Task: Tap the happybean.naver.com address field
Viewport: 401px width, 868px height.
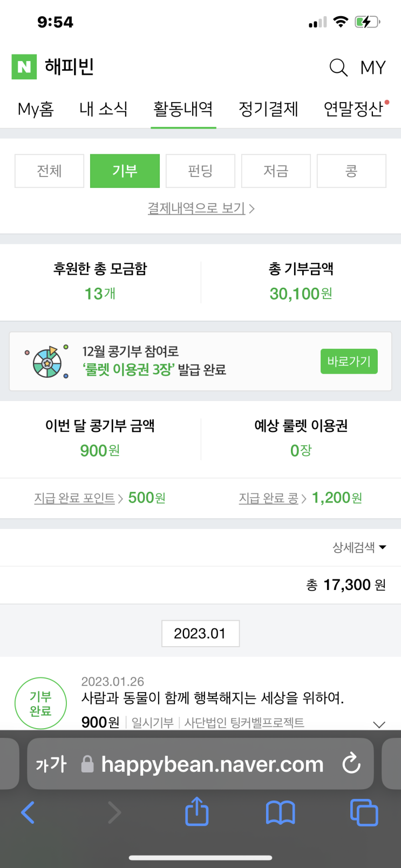Action: [212, 764]
